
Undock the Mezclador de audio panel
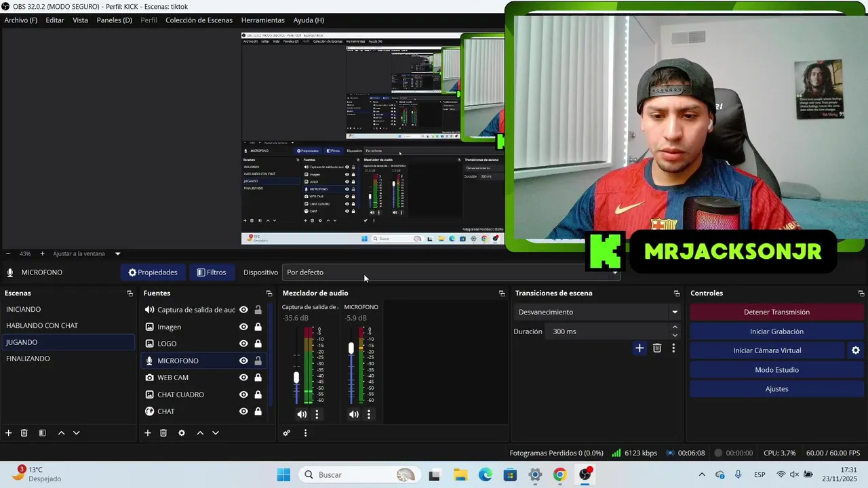pos(502,293)
